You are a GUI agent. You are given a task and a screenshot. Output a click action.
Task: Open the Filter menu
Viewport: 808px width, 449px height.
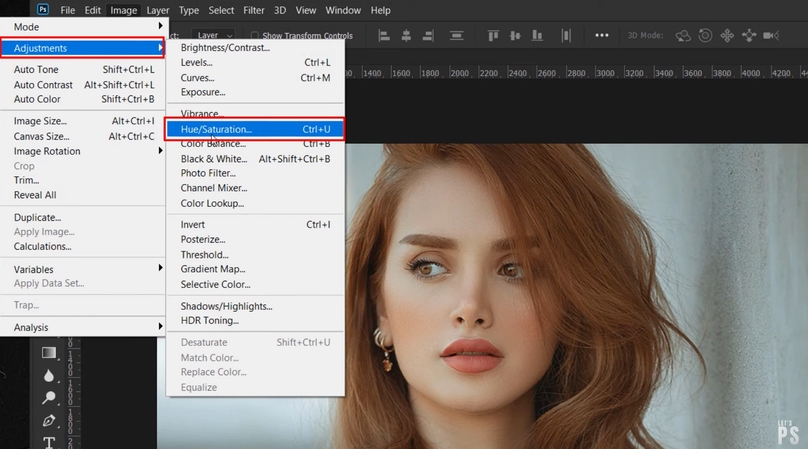(254, 10)
